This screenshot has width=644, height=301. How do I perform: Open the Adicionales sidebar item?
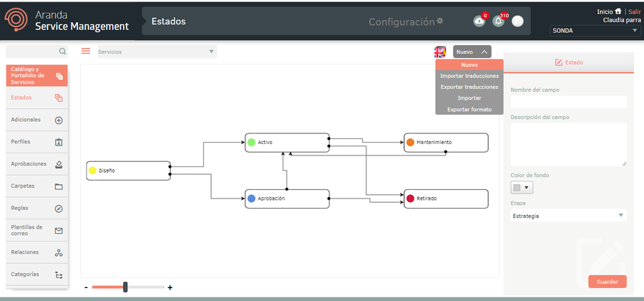[37, 120]
